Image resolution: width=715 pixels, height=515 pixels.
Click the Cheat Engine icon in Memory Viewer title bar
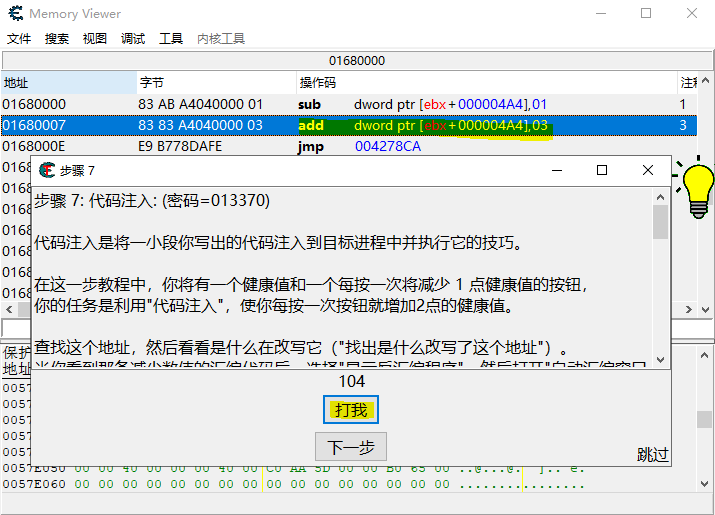[16, 13]
